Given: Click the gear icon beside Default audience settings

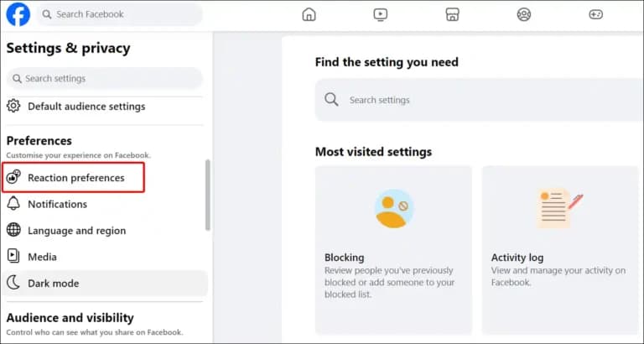Looking at the screenshot, I should pyautogui.click(x=13, y=106).
